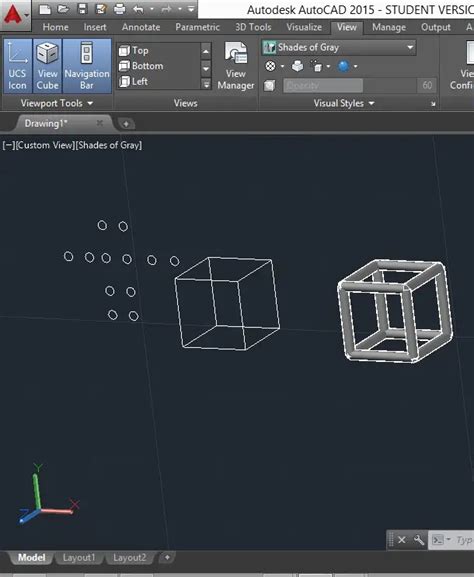Click the command line customize wrench icon

[419, 540]
